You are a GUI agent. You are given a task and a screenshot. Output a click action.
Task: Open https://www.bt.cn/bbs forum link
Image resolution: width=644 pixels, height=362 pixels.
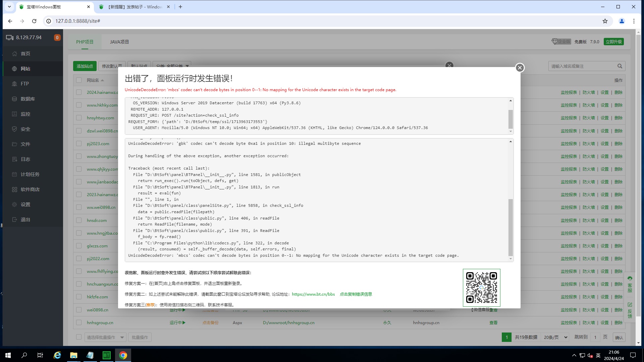point(313,294)
